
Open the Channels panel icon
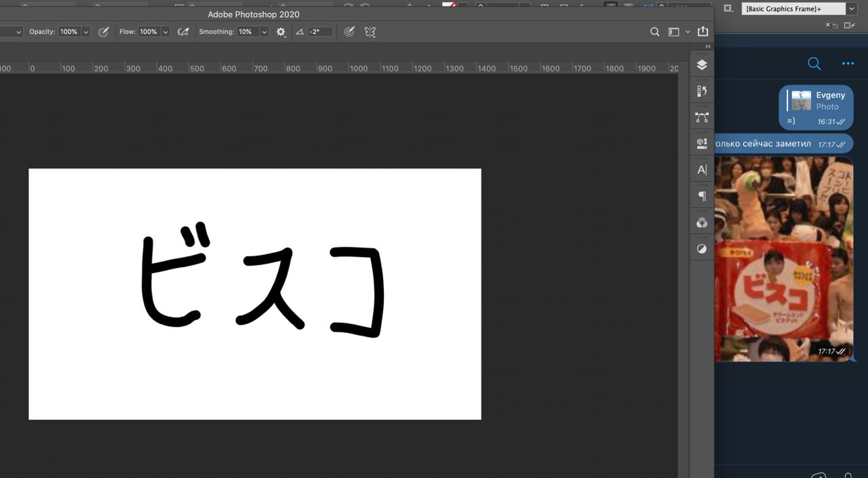click(x=702, y=222)
